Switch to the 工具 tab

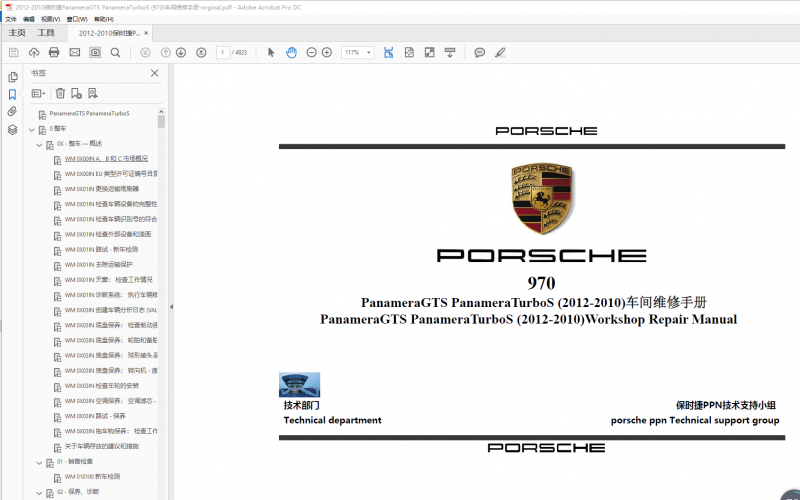pyautogui.click(x=46, y=33)
